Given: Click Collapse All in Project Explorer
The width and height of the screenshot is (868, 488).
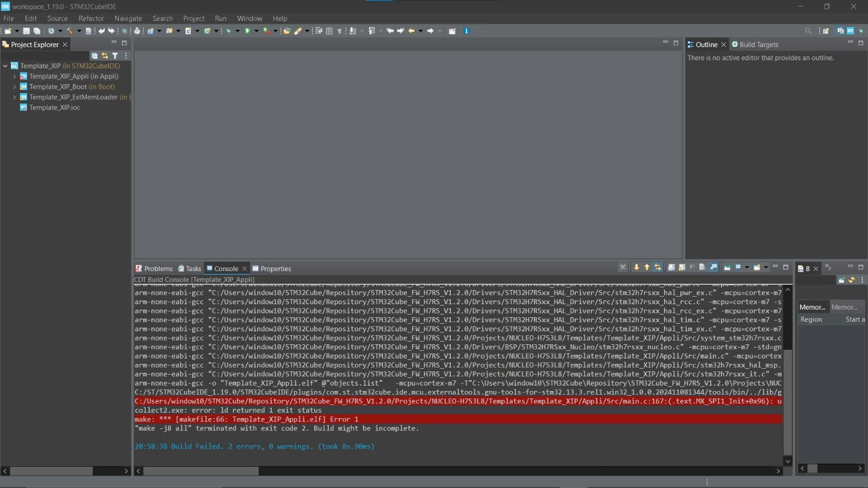Looking at the screenshot, I should pos(94,56).
